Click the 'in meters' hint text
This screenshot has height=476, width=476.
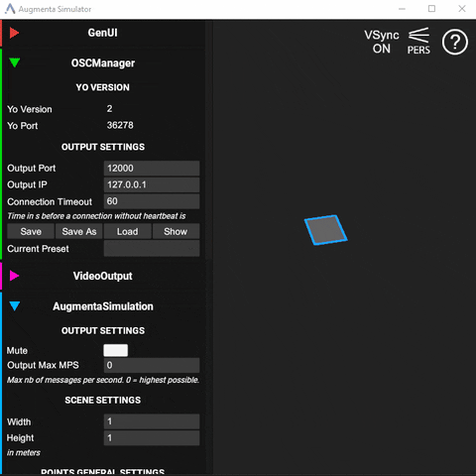24,452
